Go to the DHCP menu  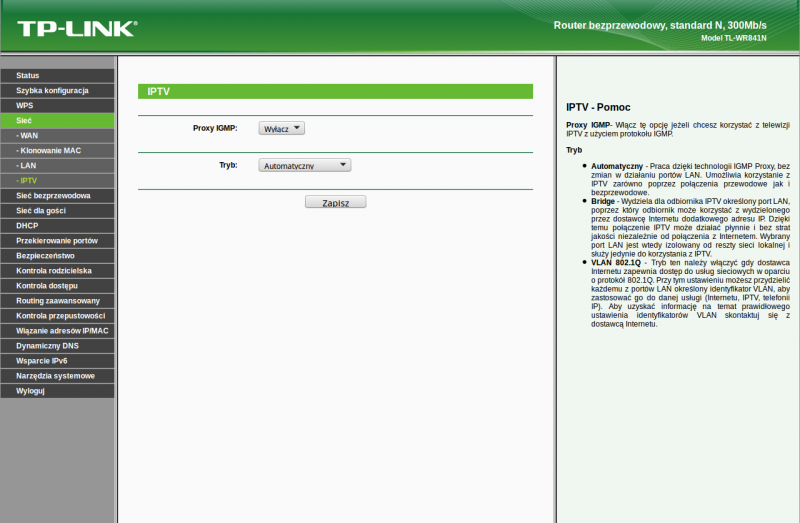pyautogui.click(x=58, y=226)
